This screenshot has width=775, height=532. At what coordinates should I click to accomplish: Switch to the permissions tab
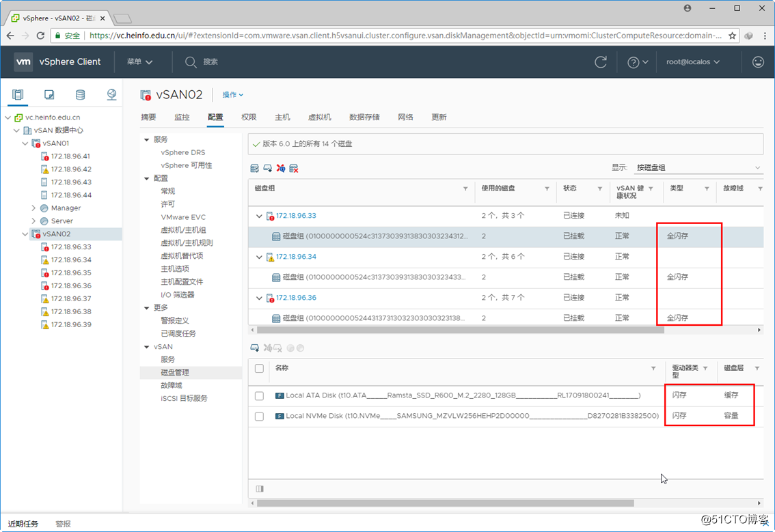pyautogui.click(x=249, y=117)
